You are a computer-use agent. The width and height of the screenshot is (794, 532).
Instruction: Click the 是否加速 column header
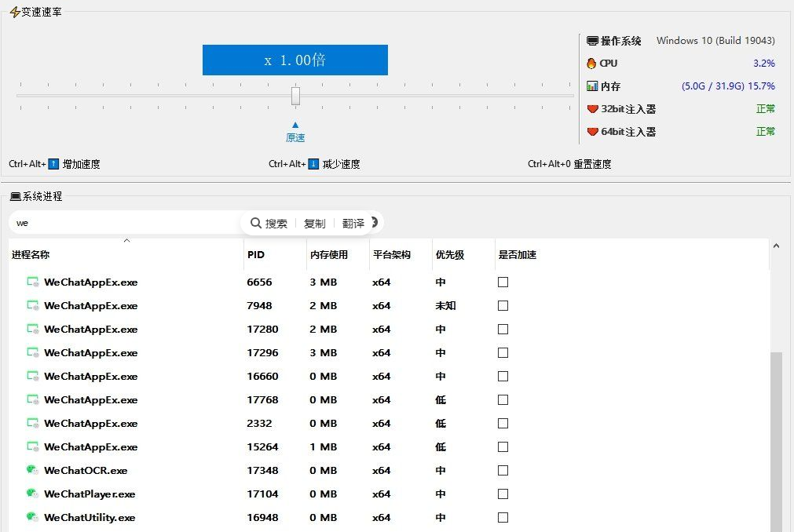click(x=517, y=255)
